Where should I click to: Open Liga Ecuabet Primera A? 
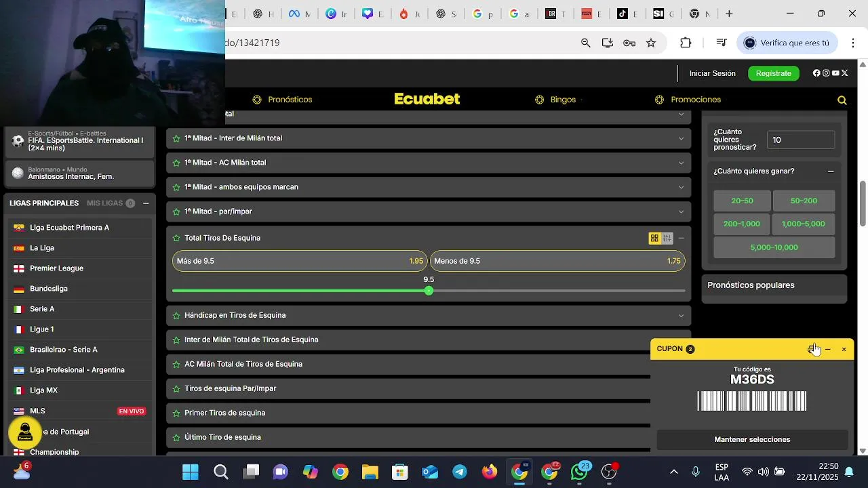tap(79, 228)
